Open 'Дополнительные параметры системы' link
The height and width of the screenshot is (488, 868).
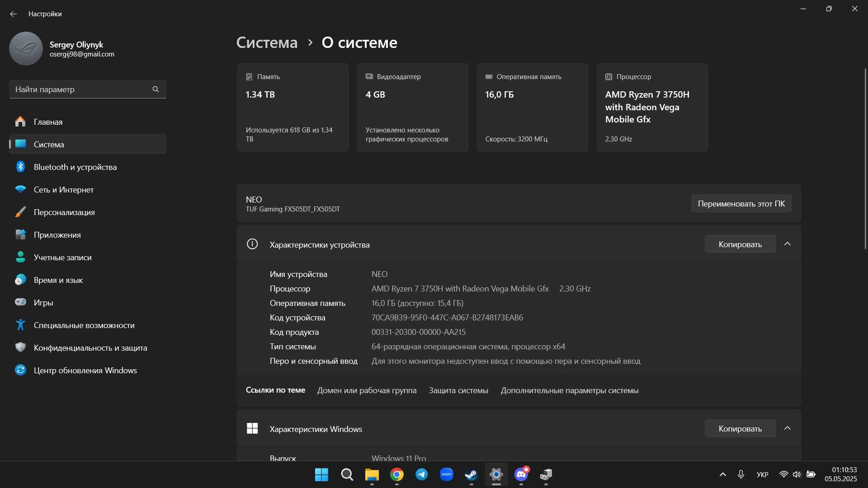pos(570,390)
